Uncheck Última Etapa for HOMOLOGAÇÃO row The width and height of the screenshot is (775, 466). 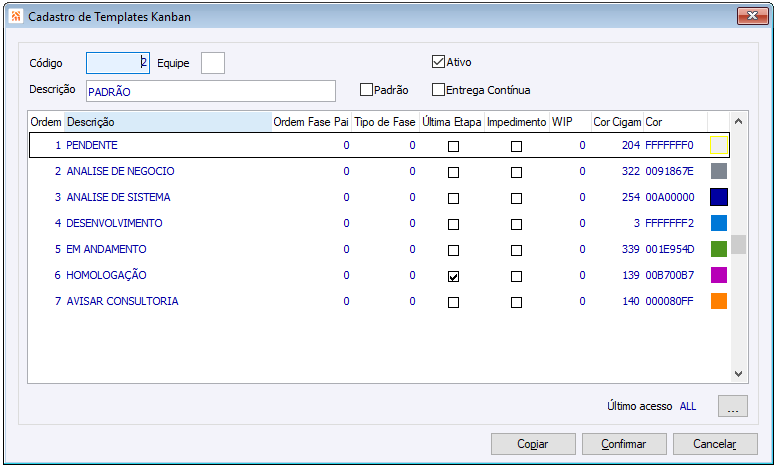point(453,276)
